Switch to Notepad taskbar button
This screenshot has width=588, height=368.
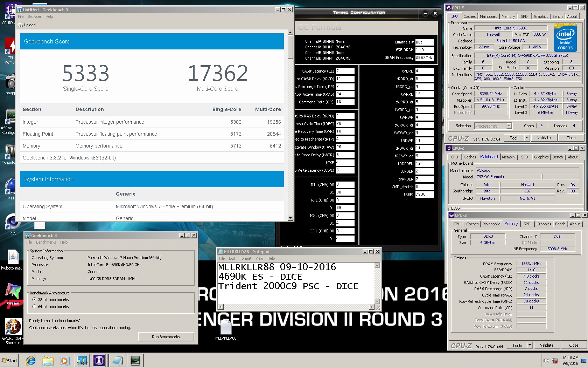pyautogui.click(x=117, y=360)
